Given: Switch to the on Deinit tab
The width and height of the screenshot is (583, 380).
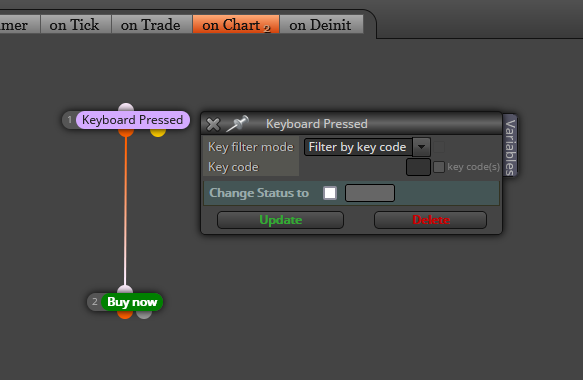Looking at the screenshot, I should (x=321, y=25).
